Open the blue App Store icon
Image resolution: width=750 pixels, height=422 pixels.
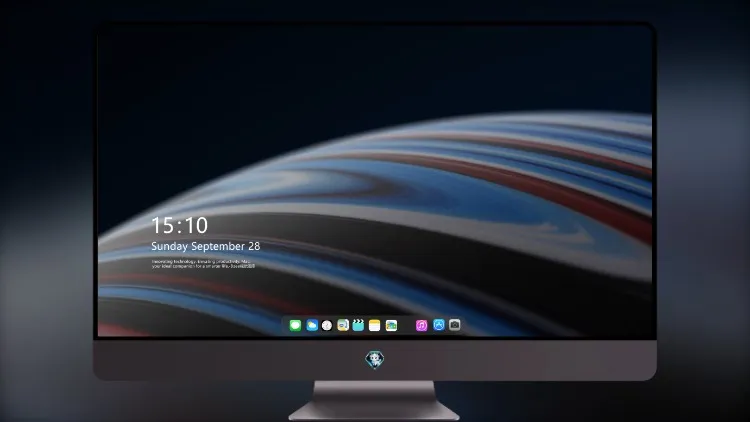pos(439,325)
